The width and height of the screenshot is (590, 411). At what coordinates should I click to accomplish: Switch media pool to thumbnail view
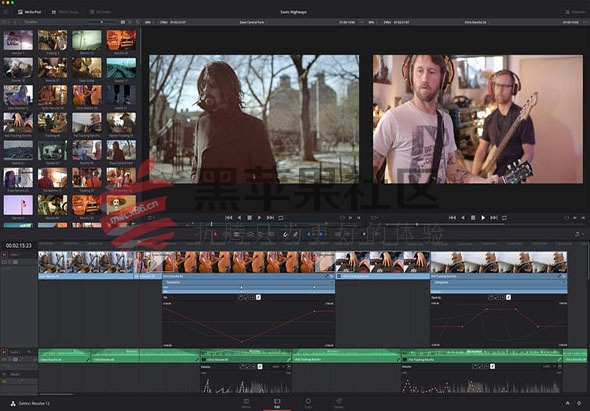point(123,22)
